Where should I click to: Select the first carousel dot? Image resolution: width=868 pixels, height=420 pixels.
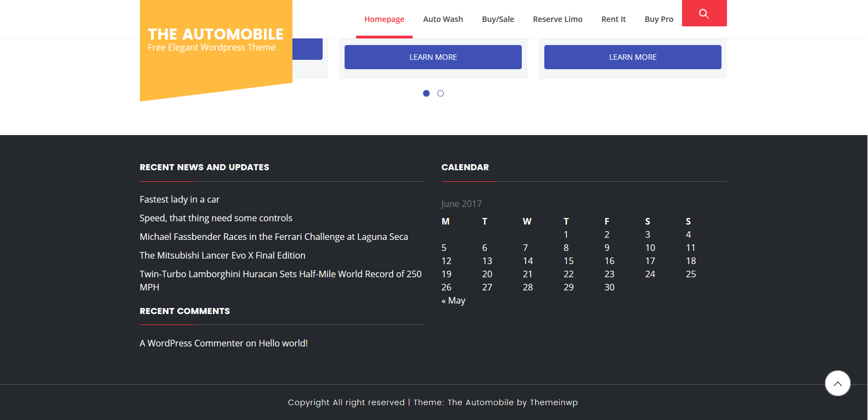[426, 93]
